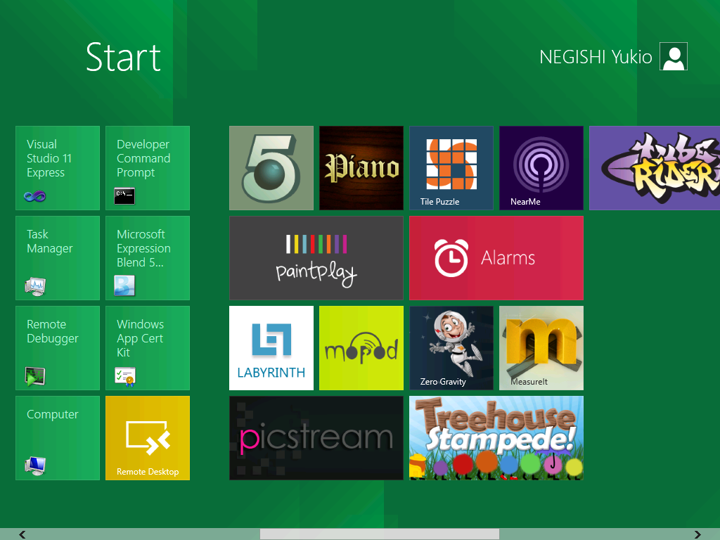720x540 pixels.
Task: Open the mopod podcast tile
Action: [x=361, y=348]
